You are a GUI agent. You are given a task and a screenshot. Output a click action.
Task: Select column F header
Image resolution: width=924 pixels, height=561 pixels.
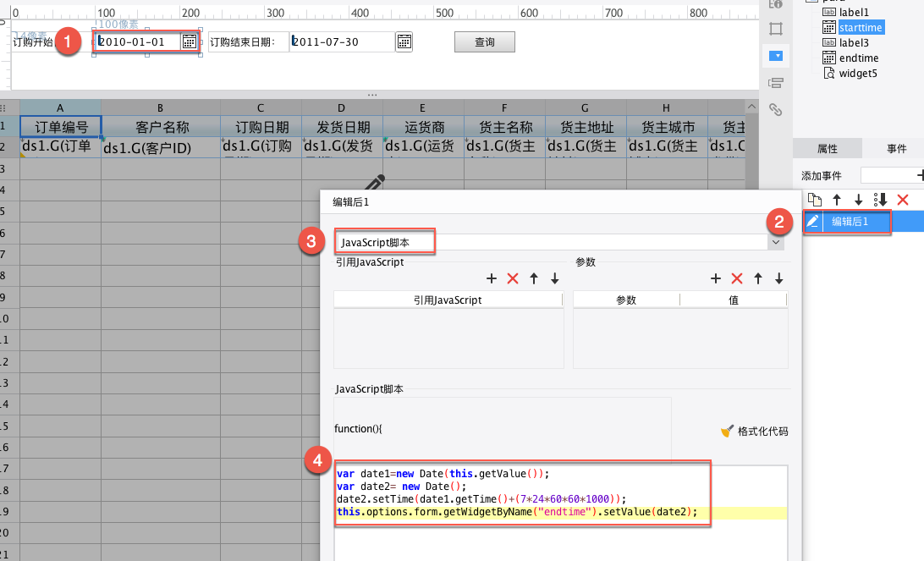(x=504, y=107)
